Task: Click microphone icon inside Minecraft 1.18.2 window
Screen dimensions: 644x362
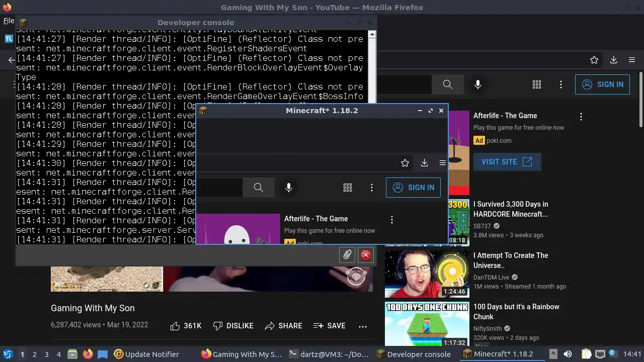Action: tap(289, 188)
